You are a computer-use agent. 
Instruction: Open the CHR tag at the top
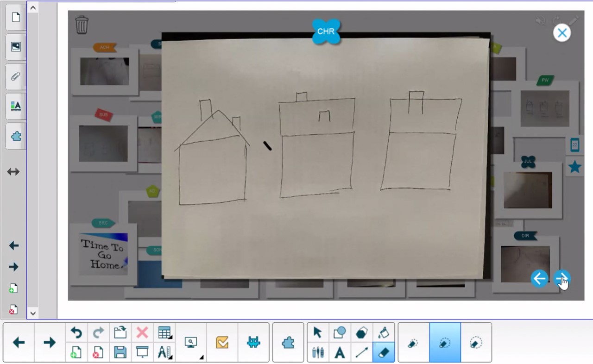[326, 31]
